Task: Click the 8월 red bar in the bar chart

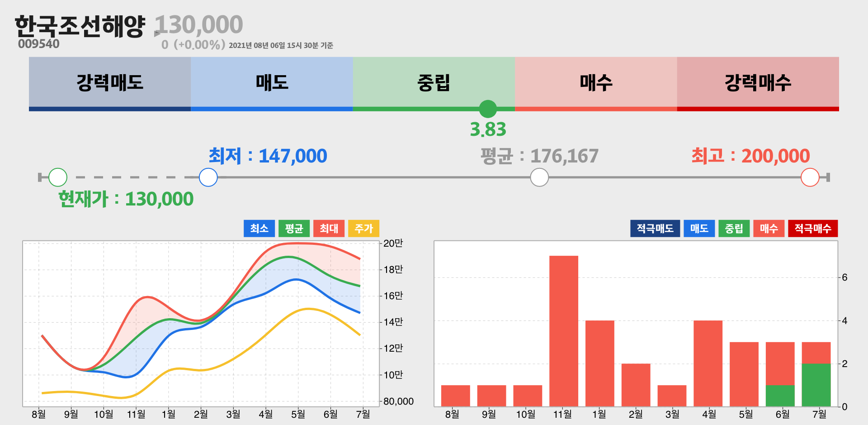Action: pos(456,396)
